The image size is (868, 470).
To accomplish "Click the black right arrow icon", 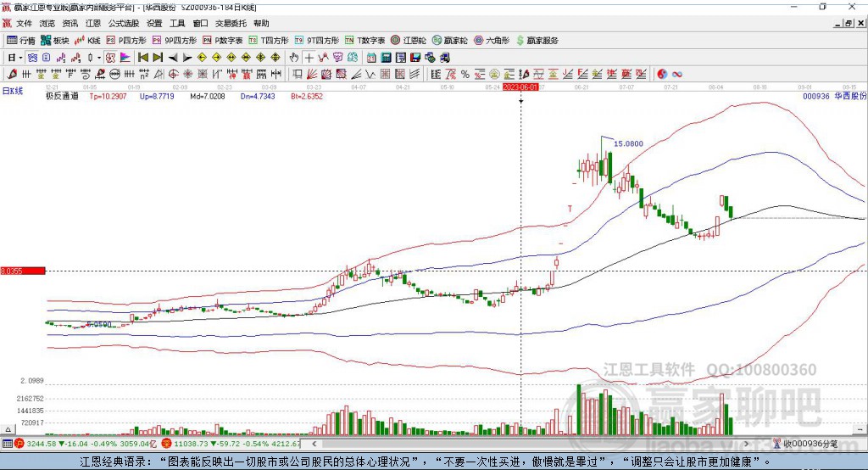I will 187,58.
